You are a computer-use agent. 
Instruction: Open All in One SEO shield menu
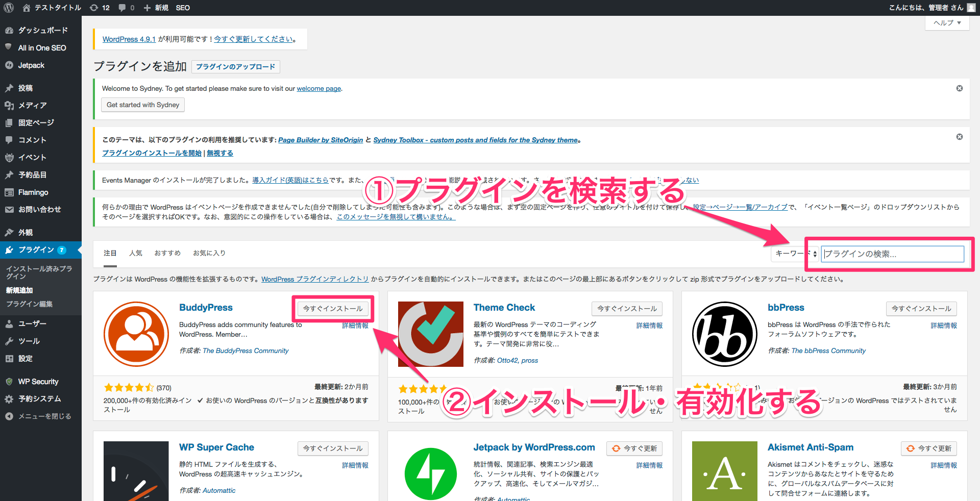pos(41,47)
